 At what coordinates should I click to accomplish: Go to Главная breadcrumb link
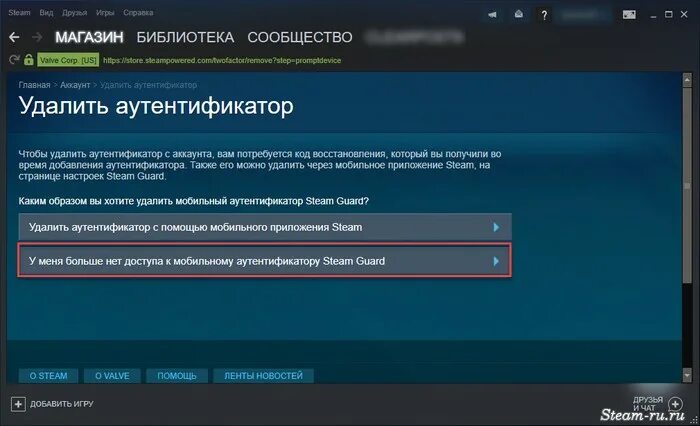(x=34, y=85)
